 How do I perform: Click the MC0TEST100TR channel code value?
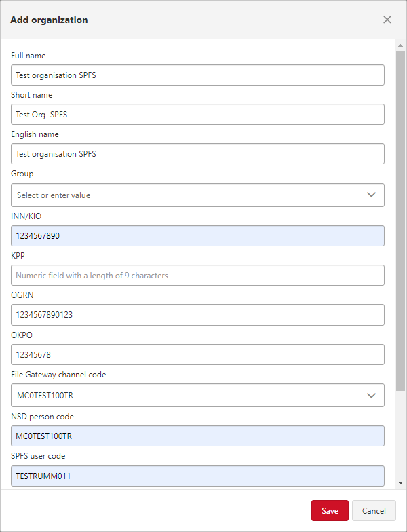pyautogui.click(x=45, y=395)
